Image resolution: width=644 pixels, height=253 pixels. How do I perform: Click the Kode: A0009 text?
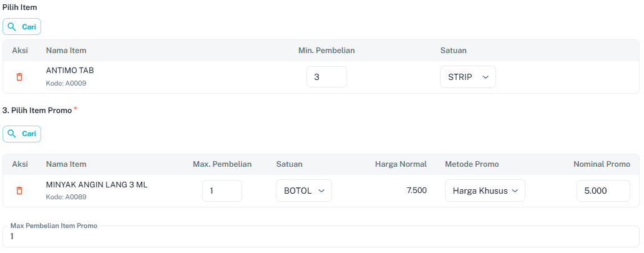[66, 83]
